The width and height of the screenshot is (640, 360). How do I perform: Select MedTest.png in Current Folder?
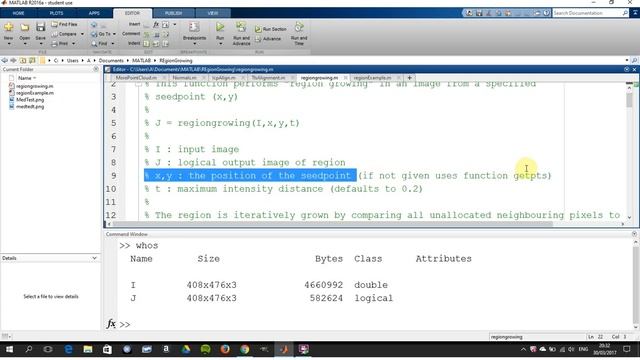(30, 100)
